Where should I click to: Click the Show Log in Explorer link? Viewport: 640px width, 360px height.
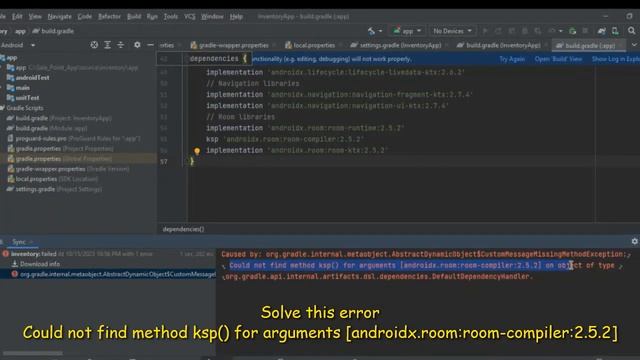(x=616, y=59)
